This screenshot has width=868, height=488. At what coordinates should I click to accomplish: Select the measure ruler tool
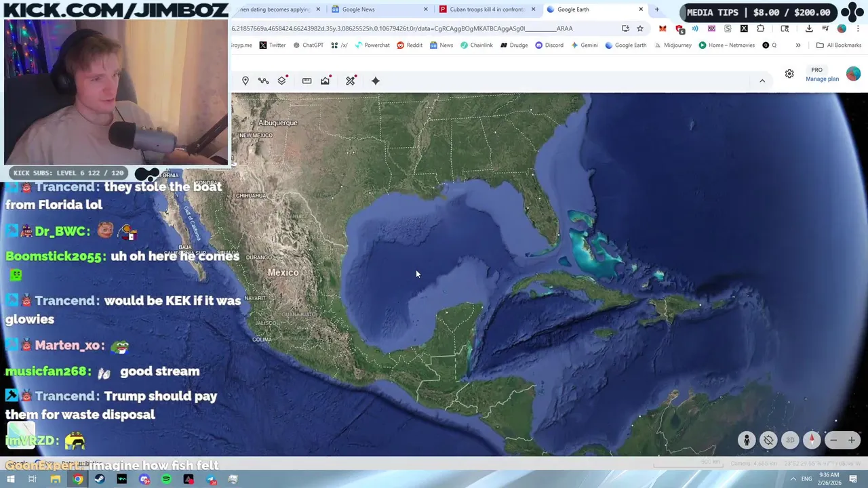[307, 81]
